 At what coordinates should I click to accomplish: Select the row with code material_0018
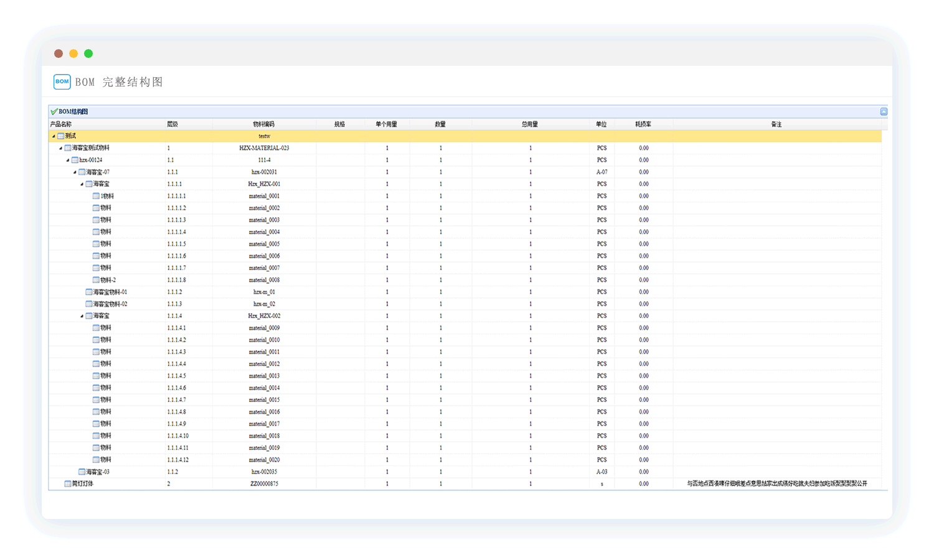(264, 436)
